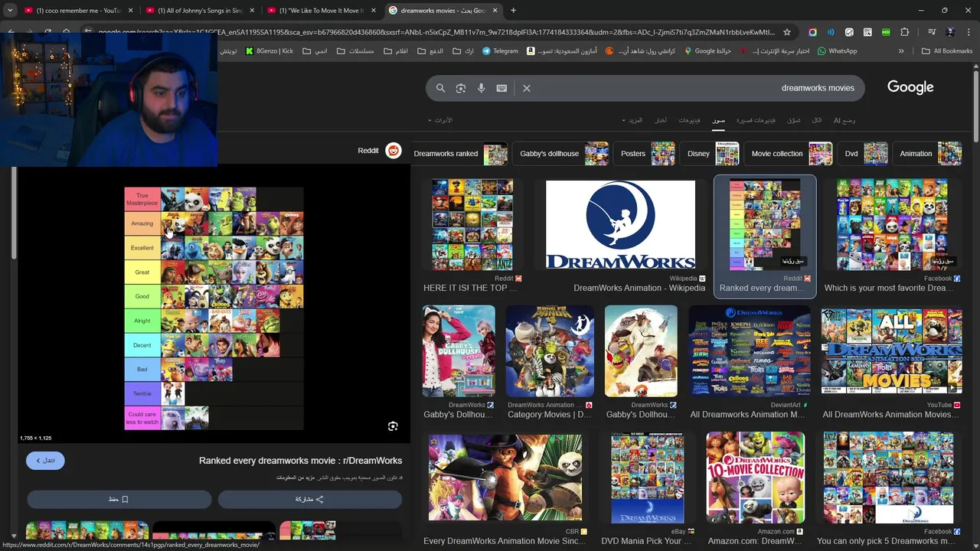Open WhatsApp bookmark in bookmarks bar

pyautogui.click(x=837, y=51)
